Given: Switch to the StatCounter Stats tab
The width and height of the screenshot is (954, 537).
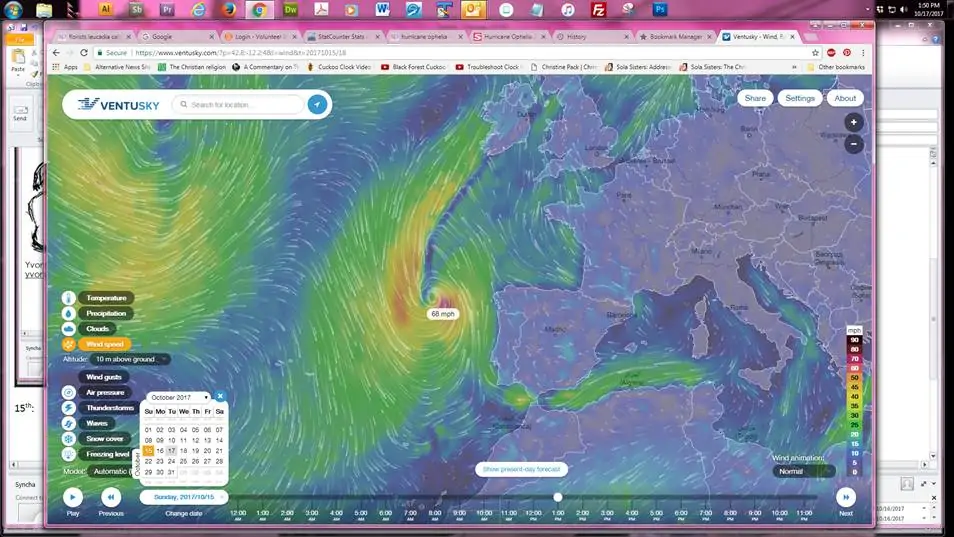Looking at the screenshot, I should tap(343, 36).
